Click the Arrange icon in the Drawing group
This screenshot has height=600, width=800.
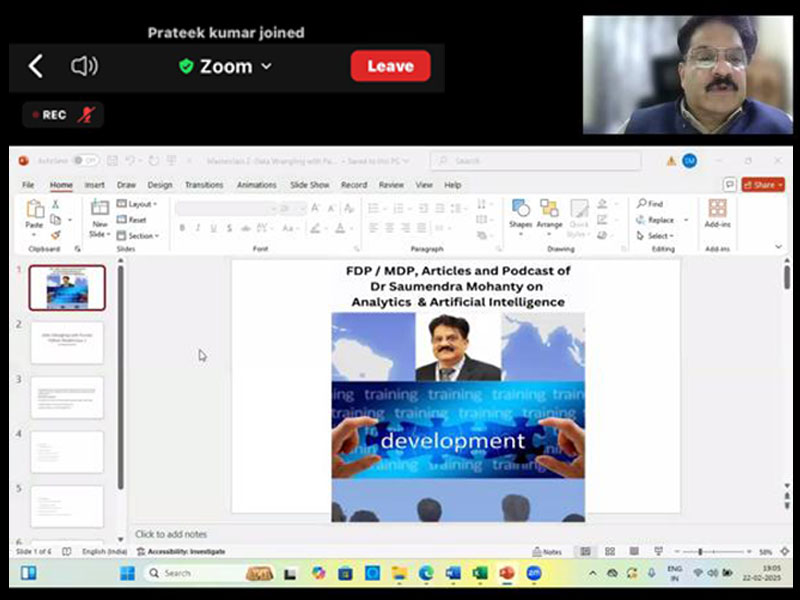coord(549,209)
